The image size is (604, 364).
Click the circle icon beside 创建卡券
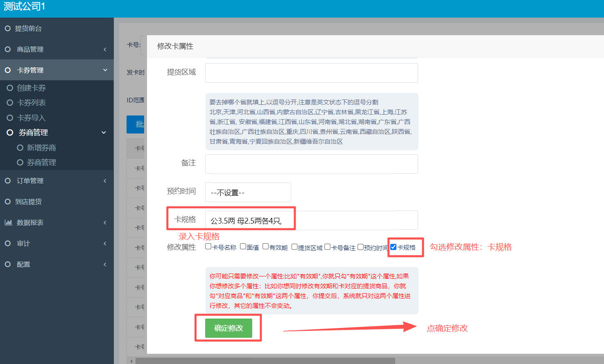(x=10, y=88)
